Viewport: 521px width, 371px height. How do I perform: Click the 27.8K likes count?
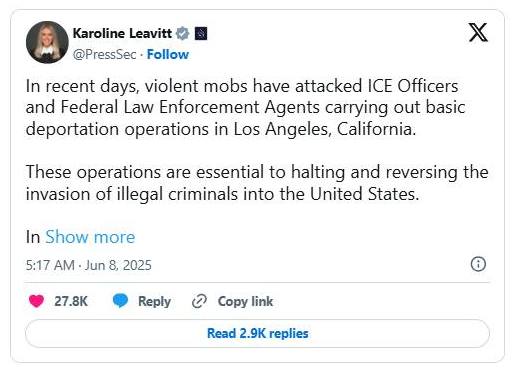click(71, 301)
